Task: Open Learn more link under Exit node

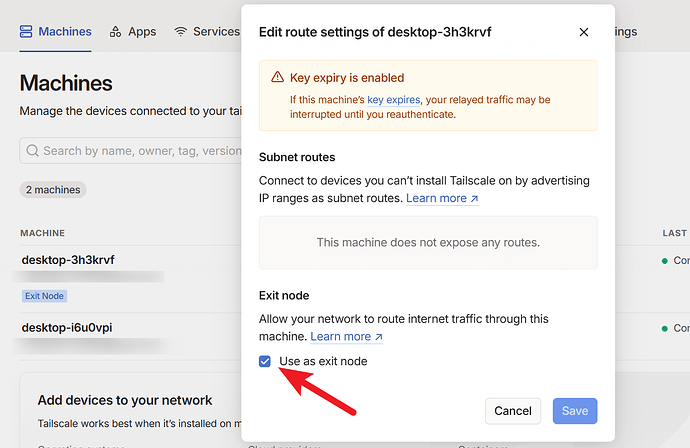Action: (346, 337)
